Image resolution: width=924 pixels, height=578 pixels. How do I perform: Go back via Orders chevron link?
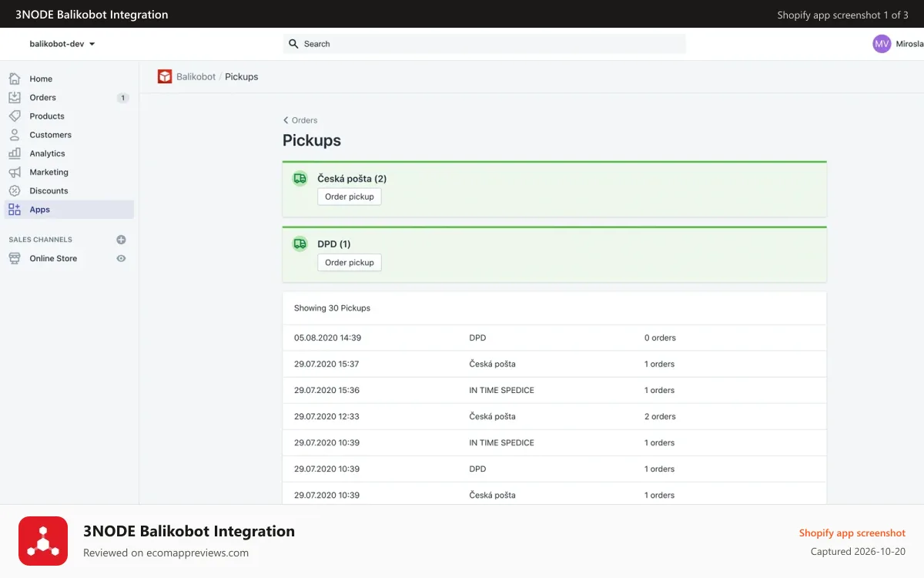[x=300, y=120]
